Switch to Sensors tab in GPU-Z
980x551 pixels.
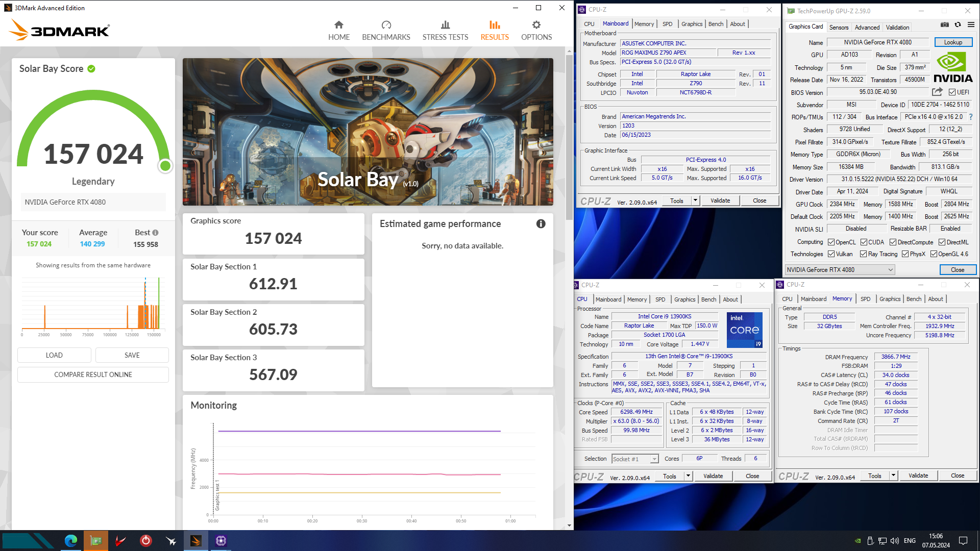pyautogui.click(x=839, y=28)
